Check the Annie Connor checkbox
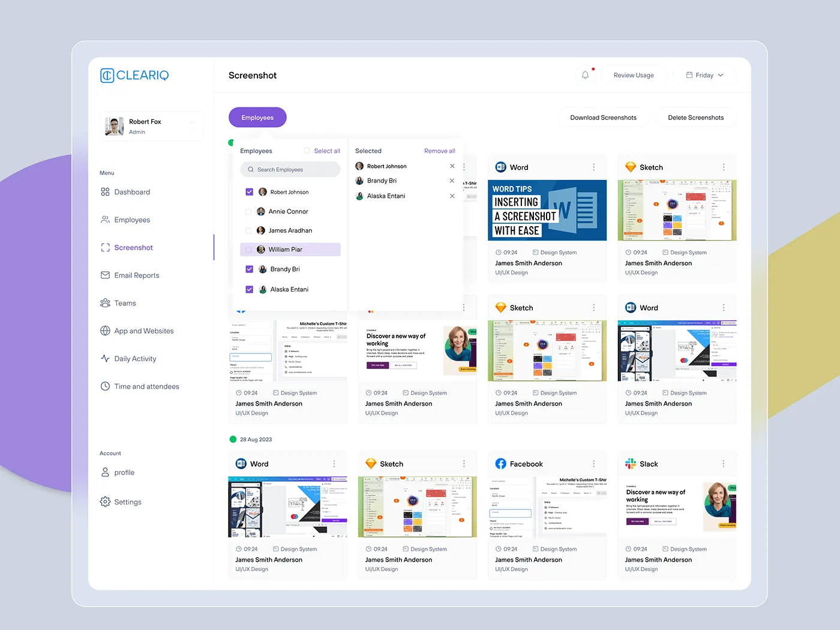The width and height of the screenshot is (840, 630). pyautogui.click(x=249, y=211)
